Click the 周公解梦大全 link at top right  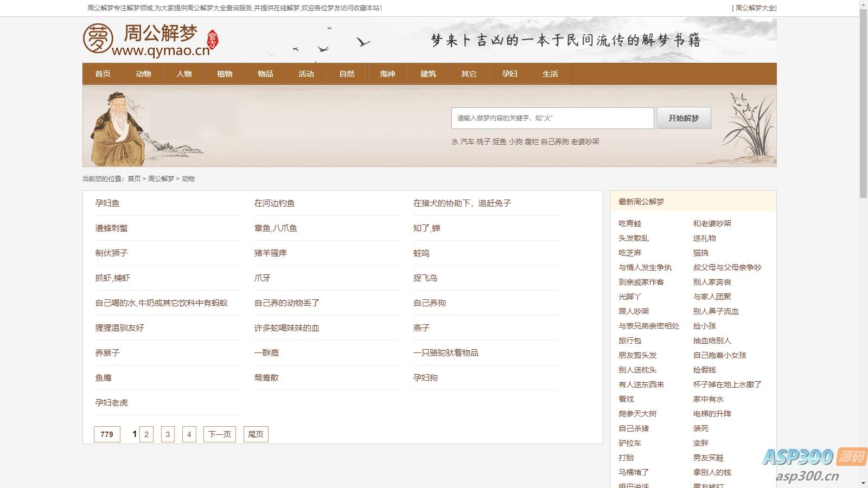click(755, 8)
